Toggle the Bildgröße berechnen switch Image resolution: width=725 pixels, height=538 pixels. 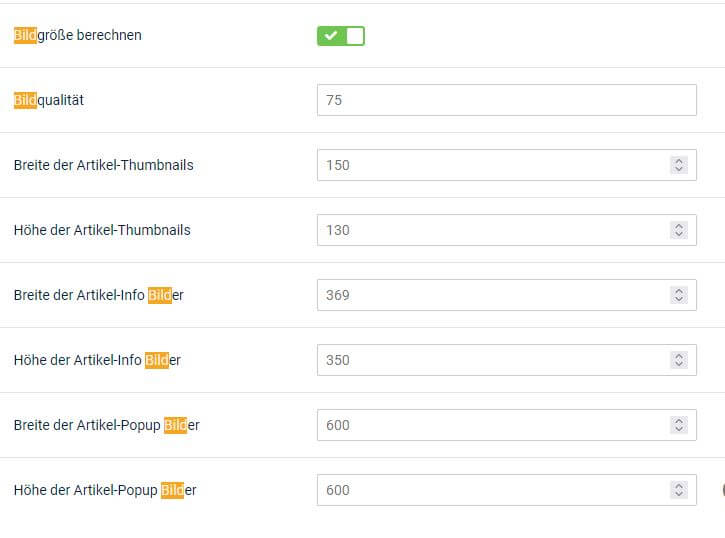pos(341,36)
